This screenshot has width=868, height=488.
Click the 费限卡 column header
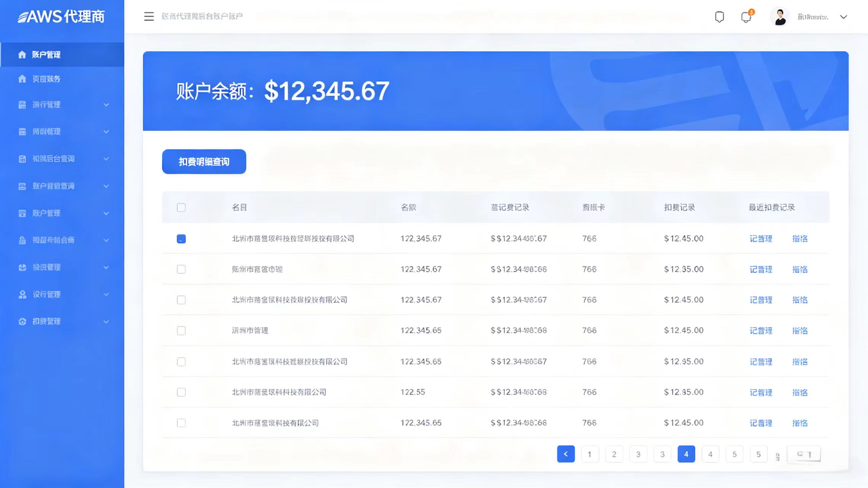pyautogui.click(x=593, y=207)
